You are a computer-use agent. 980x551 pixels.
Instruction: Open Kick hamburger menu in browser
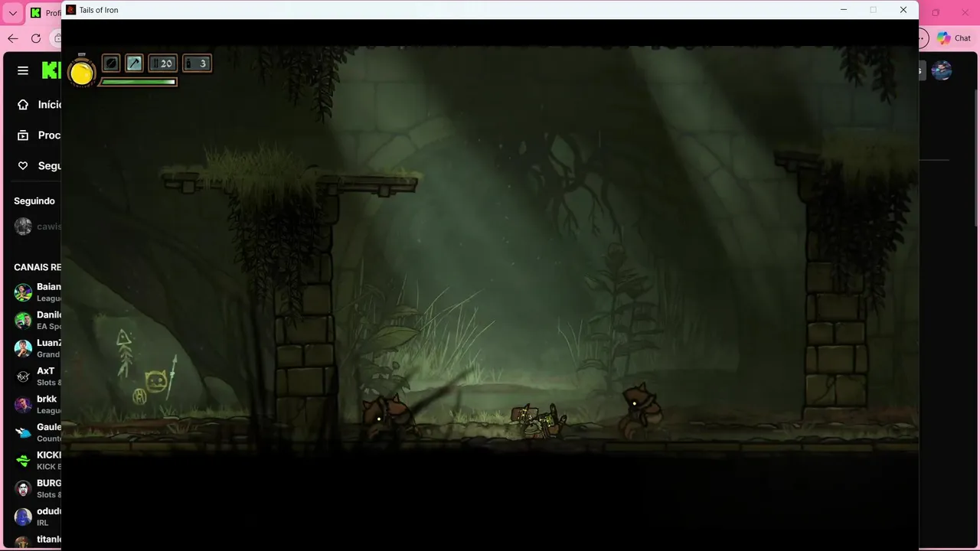point(23,70)
